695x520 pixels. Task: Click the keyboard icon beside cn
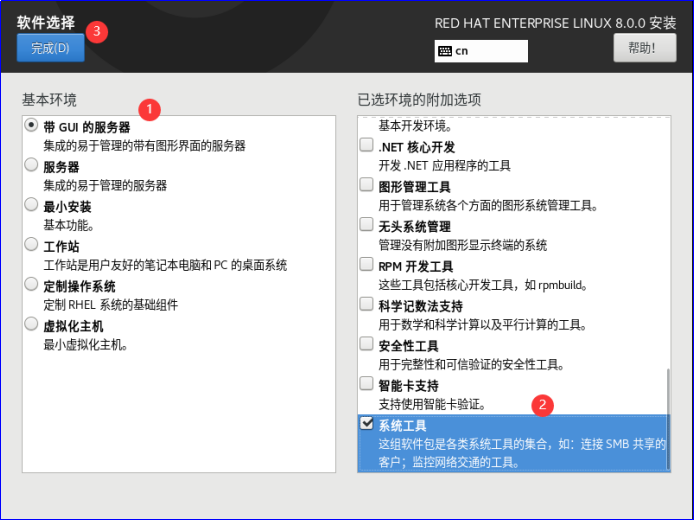tap(445, 51)
